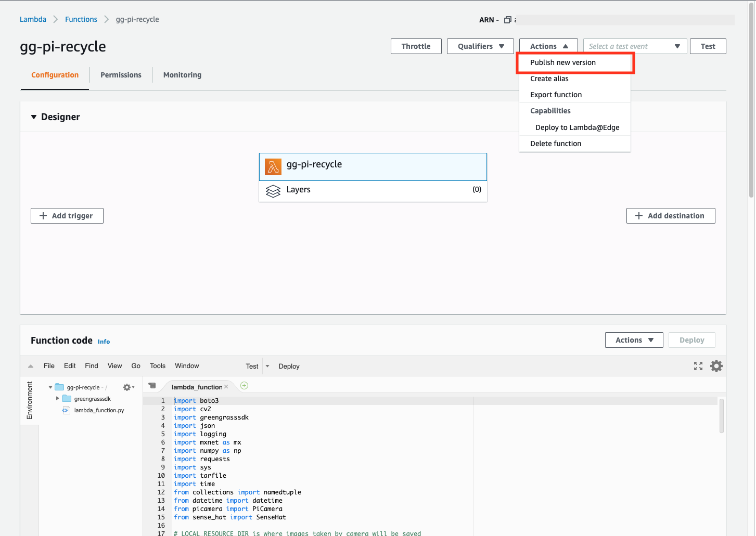The width and height of the screenshot is (756, 536).
Task: Expand the greengrasssdk folder
Action: pos(57,399)
